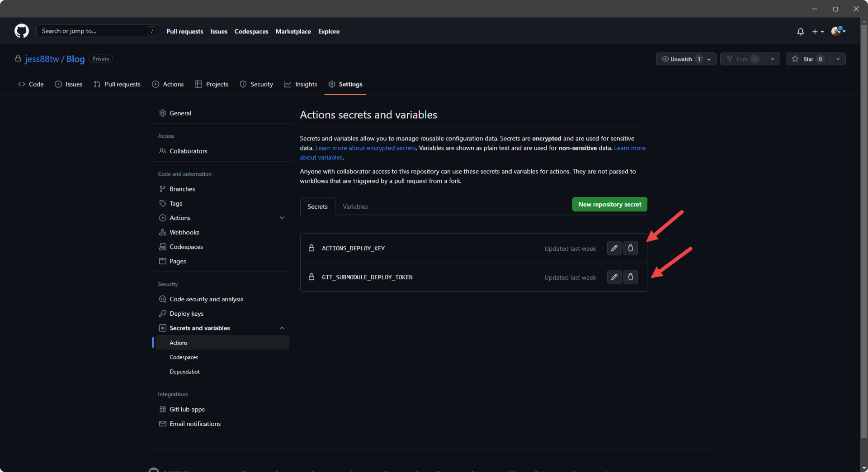Open the Blog repository link
The image size is (868, 472).
tap(75, 59)
